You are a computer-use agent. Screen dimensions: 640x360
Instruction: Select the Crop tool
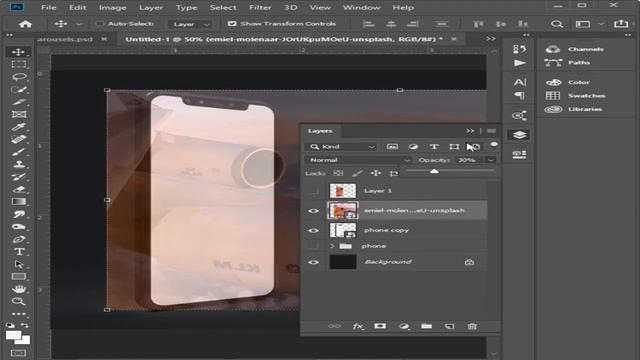tap(18, 102)
